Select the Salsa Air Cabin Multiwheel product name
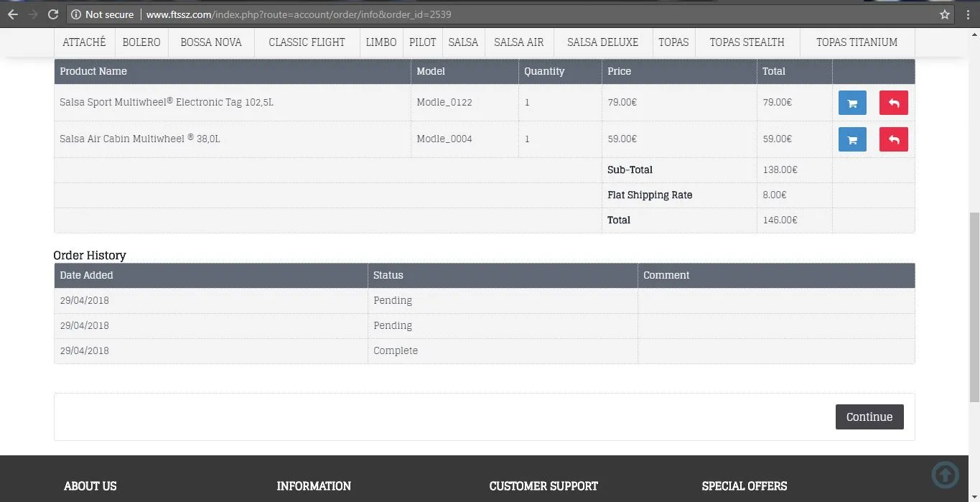Viewport: 980px width, 502px height. pyautogui.click(x=140, y=139)
